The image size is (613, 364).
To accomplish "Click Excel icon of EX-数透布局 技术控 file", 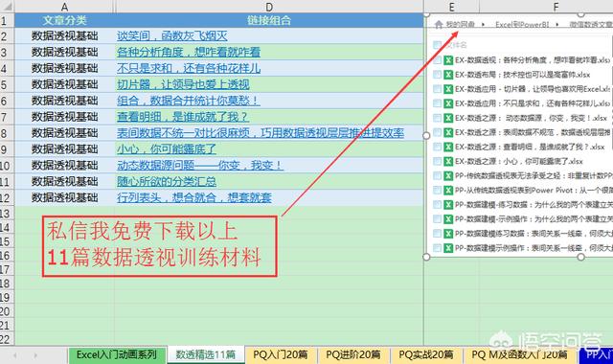I will [448, 75].
